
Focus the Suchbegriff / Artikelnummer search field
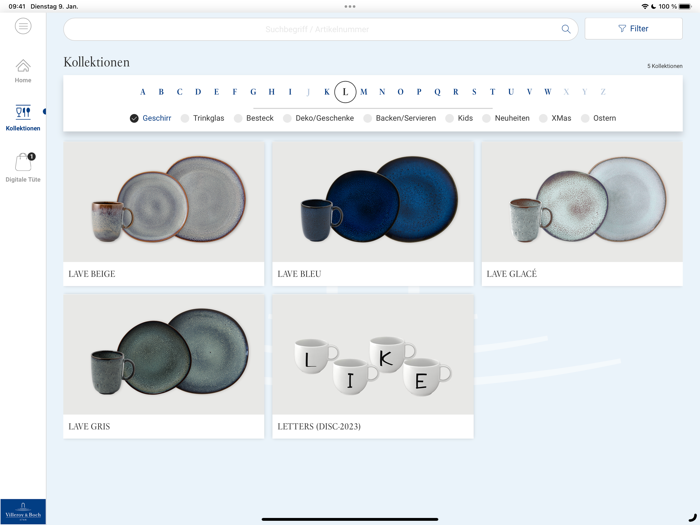pyautogui.click(x=321, y=29)
